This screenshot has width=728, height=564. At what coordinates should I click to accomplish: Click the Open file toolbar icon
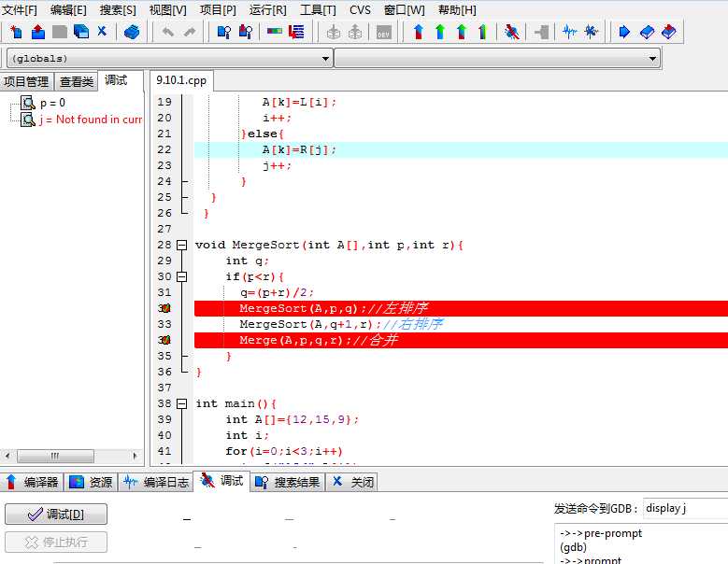(38, 32)
